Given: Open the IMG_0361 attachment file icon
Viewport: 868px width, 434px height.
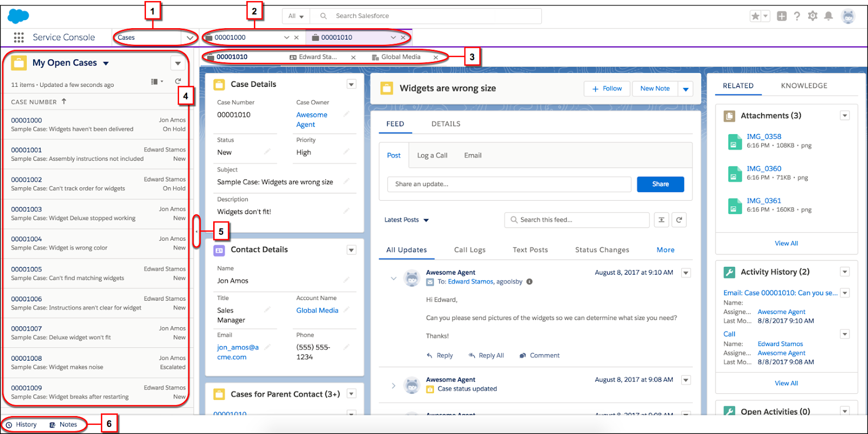Looking at the screenshot, I should tap(735, 206).
